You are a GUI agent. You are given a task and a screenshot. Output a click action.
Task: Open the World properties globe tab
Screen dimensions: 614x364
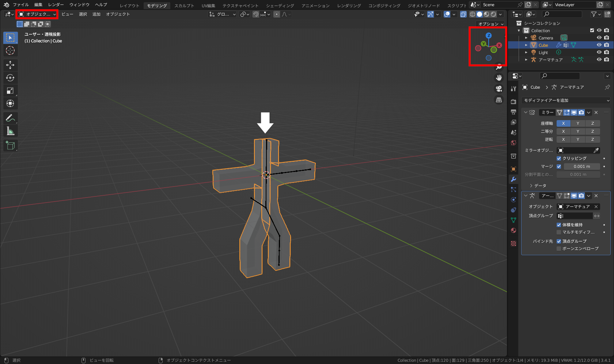(x=513, y=143)
